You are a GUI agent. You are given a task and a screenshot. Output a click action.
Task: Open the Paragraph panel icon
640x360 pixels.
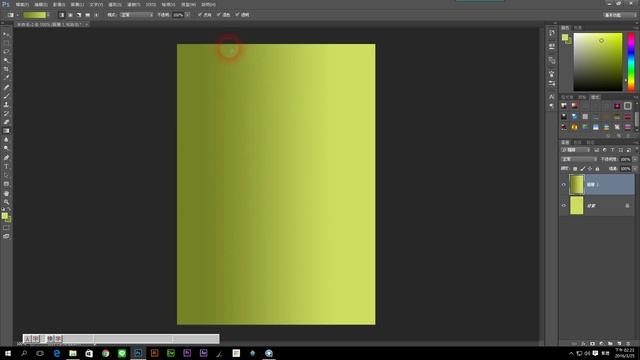[x=552, y=106]
